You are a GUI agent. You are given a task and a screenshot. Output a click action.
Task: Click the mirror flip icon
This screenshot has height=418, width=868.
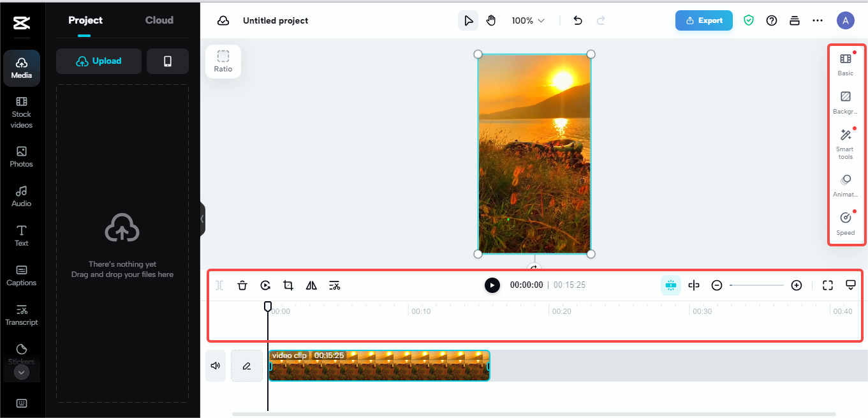click(x=311, y=285)
